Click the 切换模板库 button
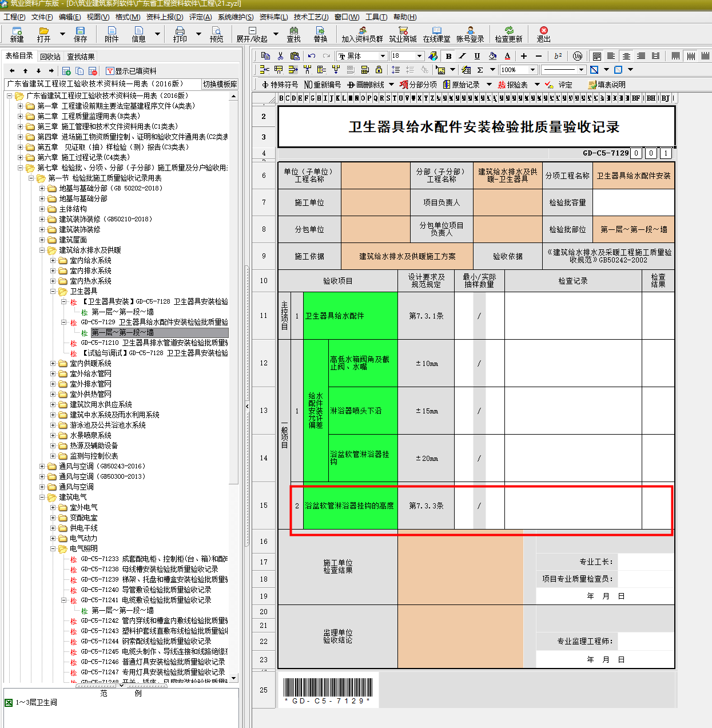The width and height of the screenshot is (712, 728). click(220, 84)
